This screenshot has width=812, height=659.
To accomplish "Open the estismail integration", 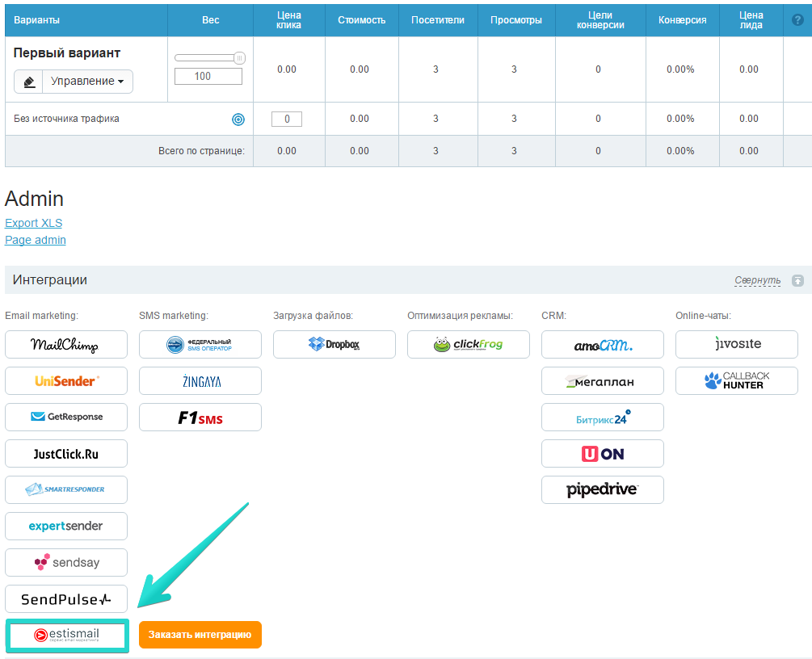I will pos(67,636).
